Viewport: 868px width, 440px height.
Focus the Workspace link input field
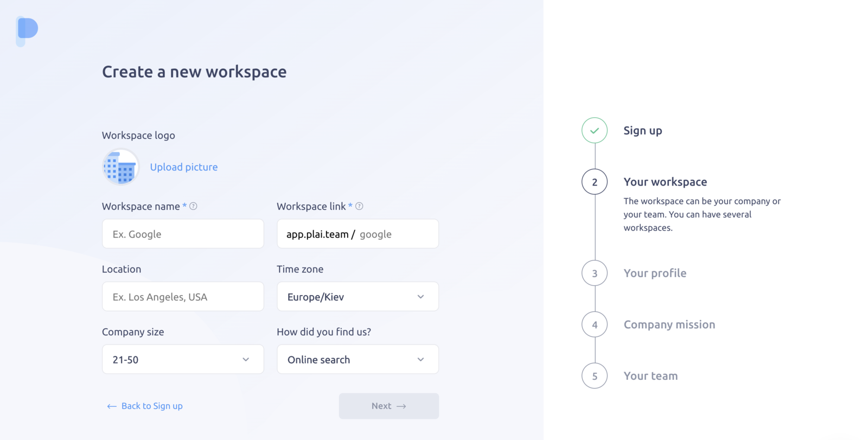click(358, 234)
